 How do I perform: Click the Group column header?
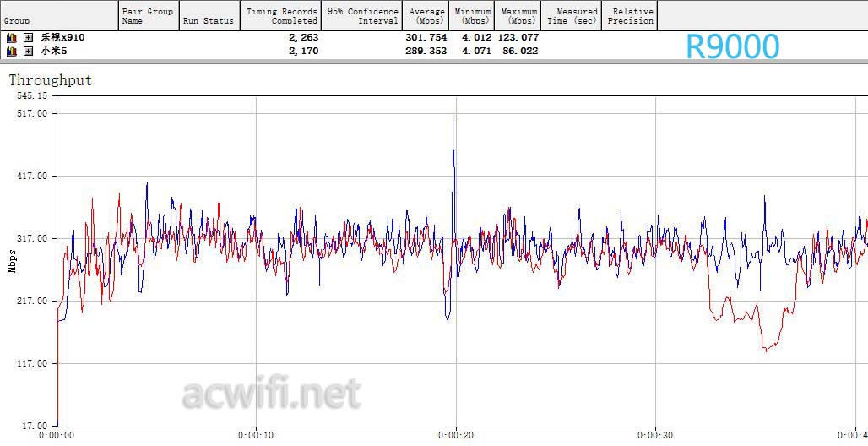pos(59,15)
